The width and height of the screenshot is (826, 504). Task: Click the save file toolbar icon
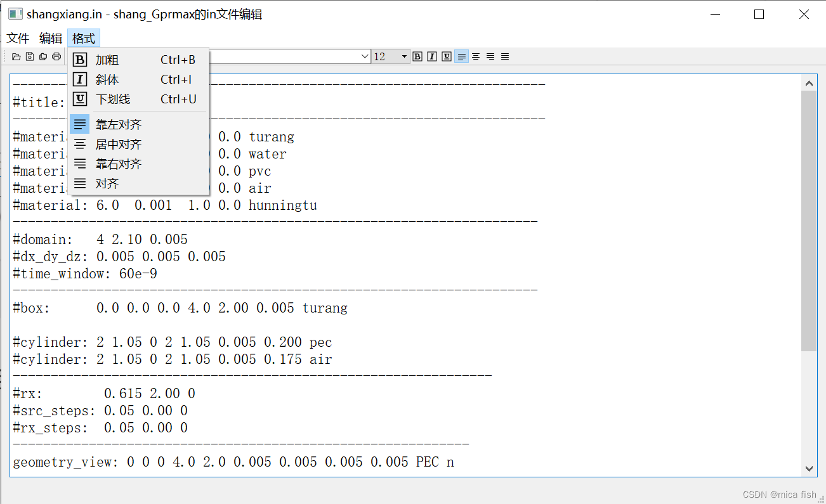click(30, 56)
